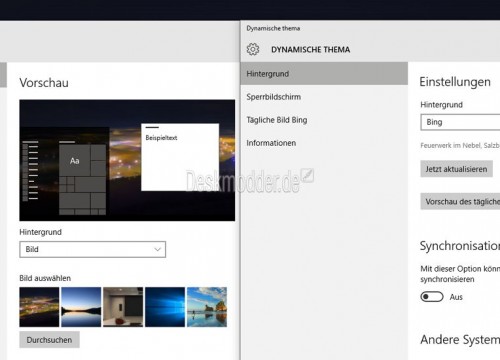Viewport: 500px width, 360px height.
Task: Click the Jetzt aktualisieren button
Action: [x=456, y=169]
